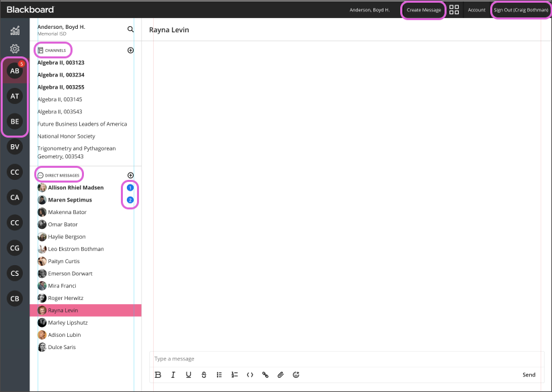Open channel Algebra II, 003255
The height and width of the screenshot is (392, 552).
61,87
